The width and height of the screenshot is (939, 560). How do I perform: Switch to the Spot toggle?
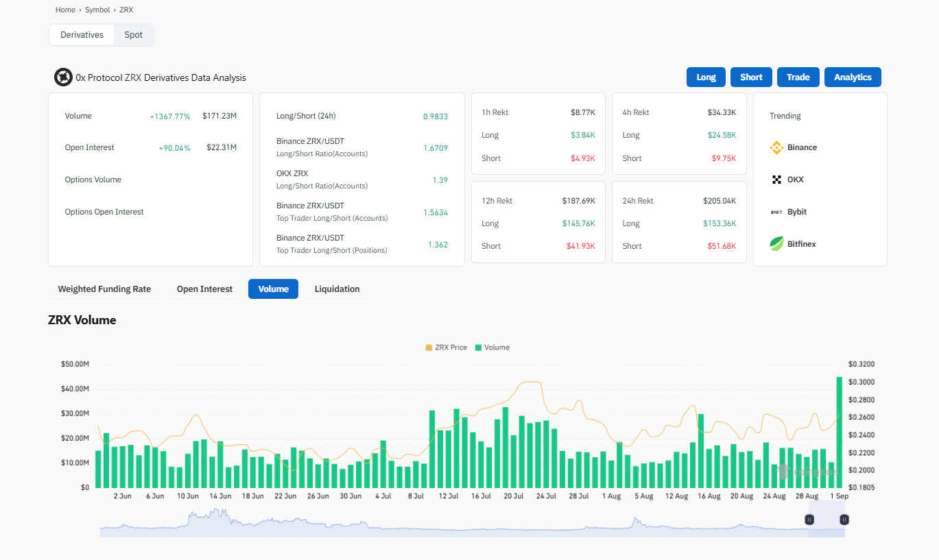click(x=134, y=35)
